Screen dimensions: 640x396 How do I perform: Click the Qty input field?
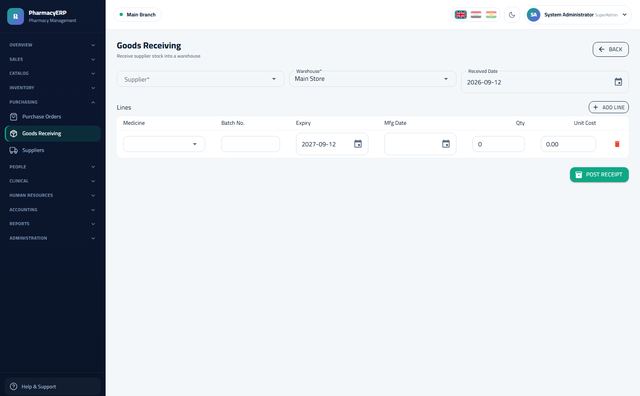tap(498, 144)
